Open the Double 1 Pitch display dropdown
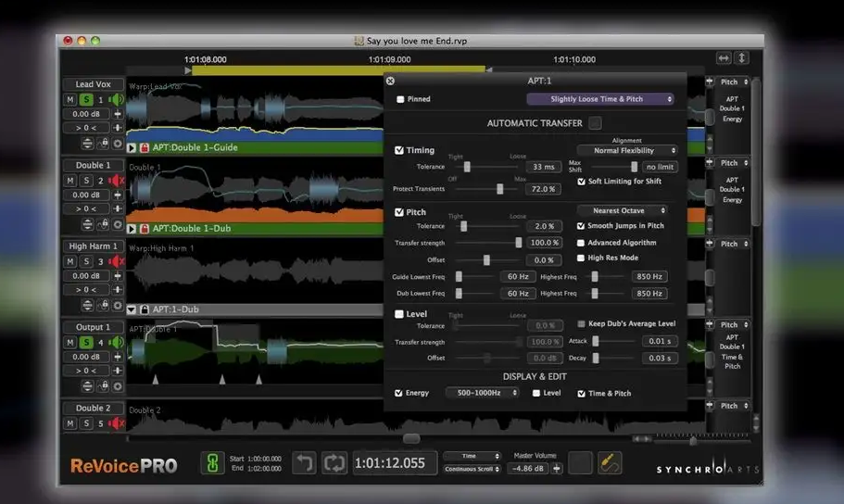Image resolution: width=844 pixels, height=504 pixels. pyautogui.click(x=734, y=163)
